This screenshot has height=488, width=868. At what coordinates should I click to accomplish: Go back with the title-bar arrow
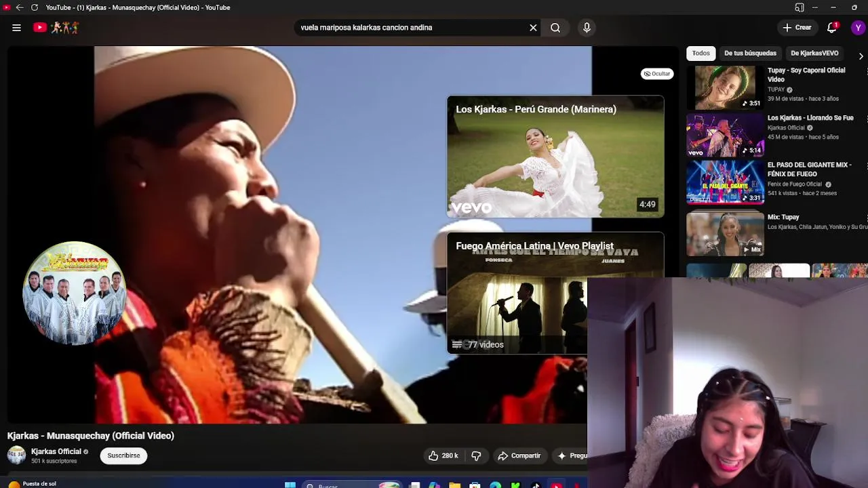click(x=20, y=7)
